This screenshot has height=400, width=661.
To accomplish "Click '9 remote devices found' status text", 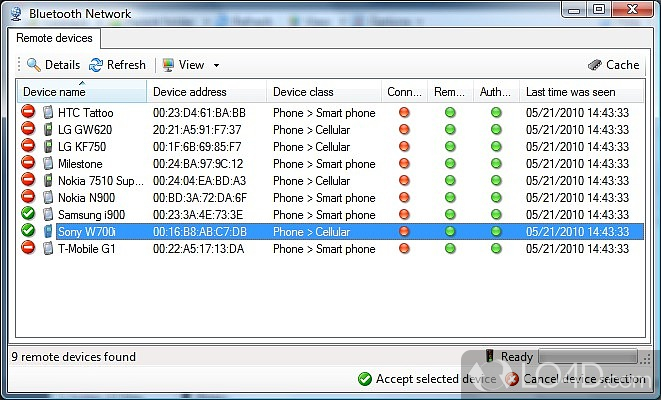I will (x=73, y=357).
